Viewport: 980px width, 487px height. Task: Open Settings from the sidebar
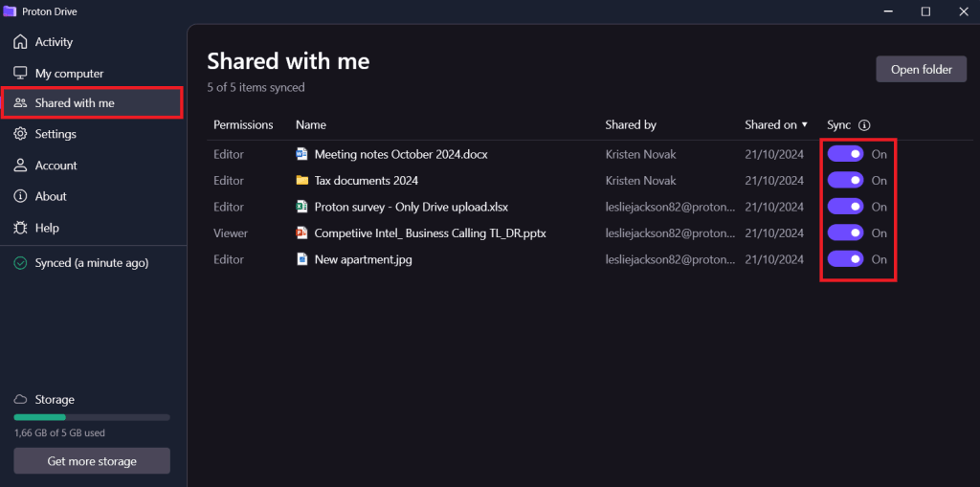tap(56, 134)
